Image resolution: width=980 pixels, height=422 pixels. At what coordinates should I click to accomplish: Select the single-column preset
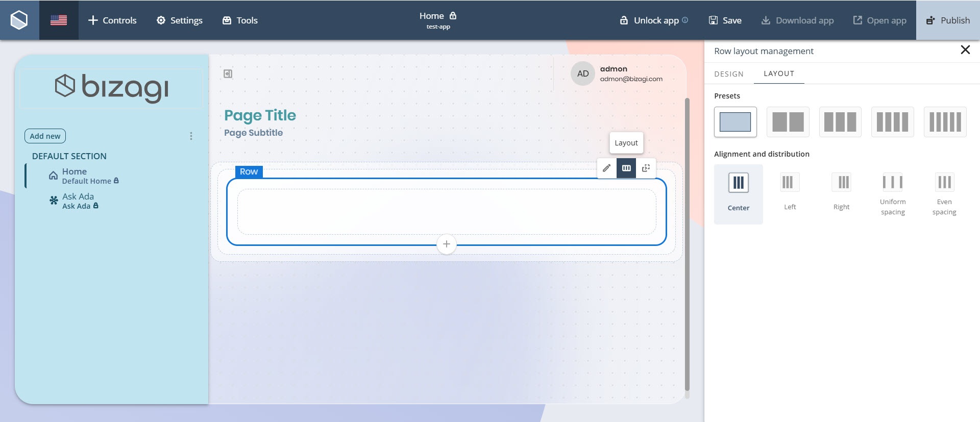coord(735,122)
